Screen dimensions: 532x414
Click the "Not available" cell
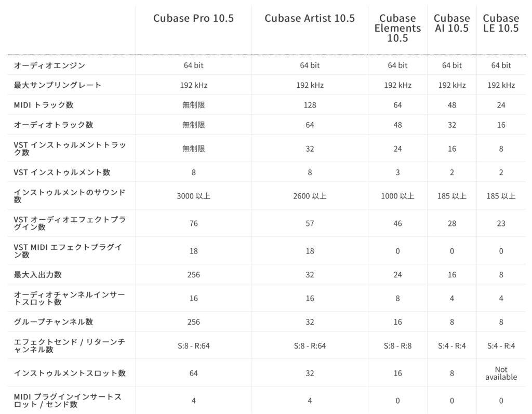tap(501, 373)
